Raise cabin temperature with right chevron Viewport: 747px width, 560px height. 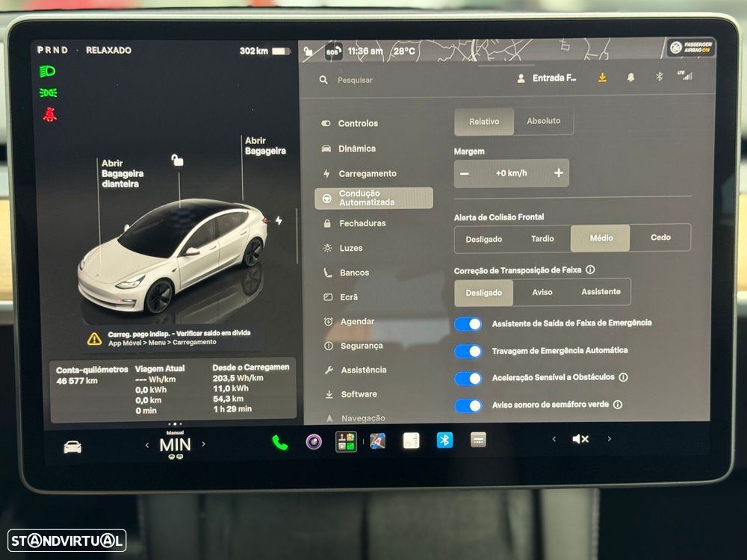pos(203,444)
